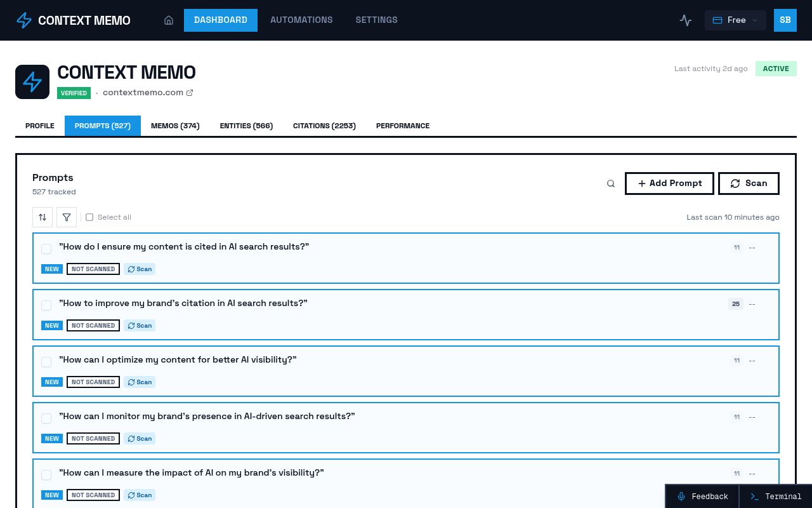Image resolution: width=812 pixels, height=508 pixels.
Task: Open search in the Prompts panel
Action: coord(610,183)
